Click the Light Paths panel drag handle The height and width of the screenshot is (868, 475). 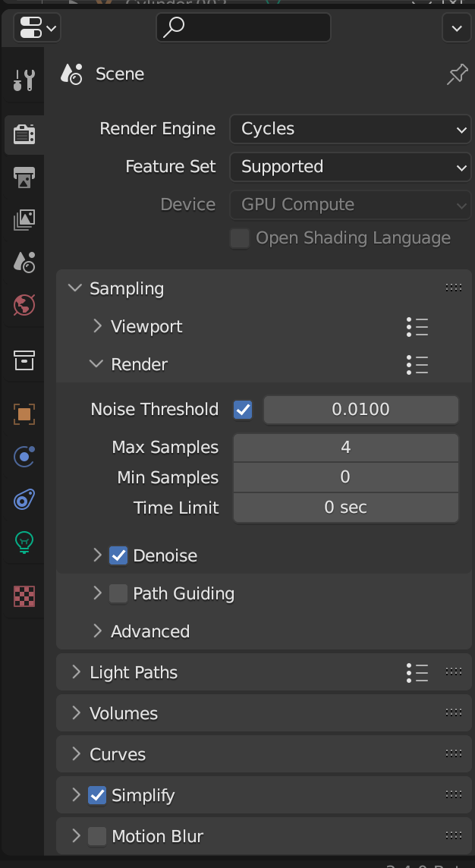454,672
